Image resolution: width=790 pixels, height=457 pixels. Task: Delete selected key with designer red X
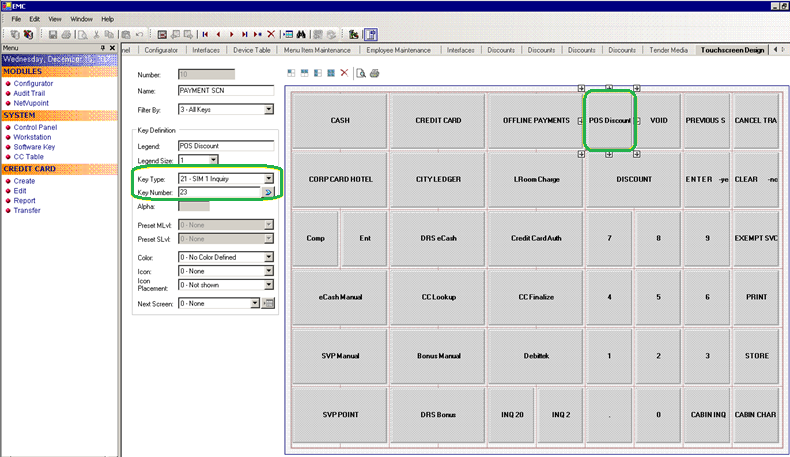point(344,73)
